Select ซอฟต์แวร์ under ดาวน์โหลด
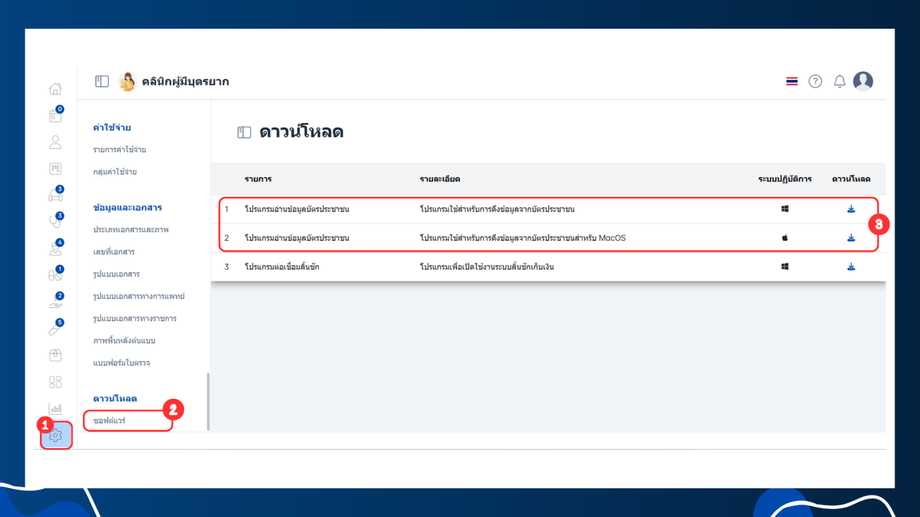920x517 pixels. [x=109, y=421]
